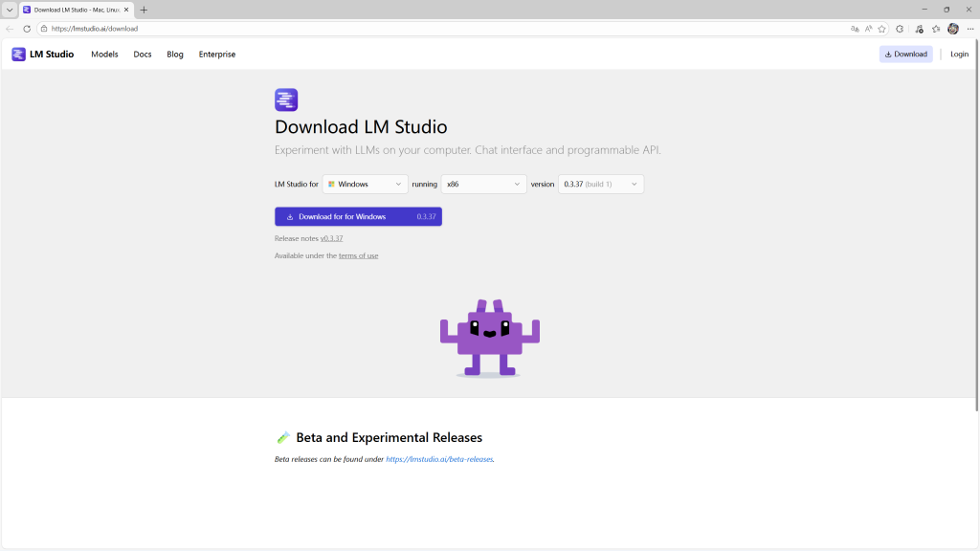
Task: Open the tab search chevron in the tab strip
Action: tap(9, 10)
